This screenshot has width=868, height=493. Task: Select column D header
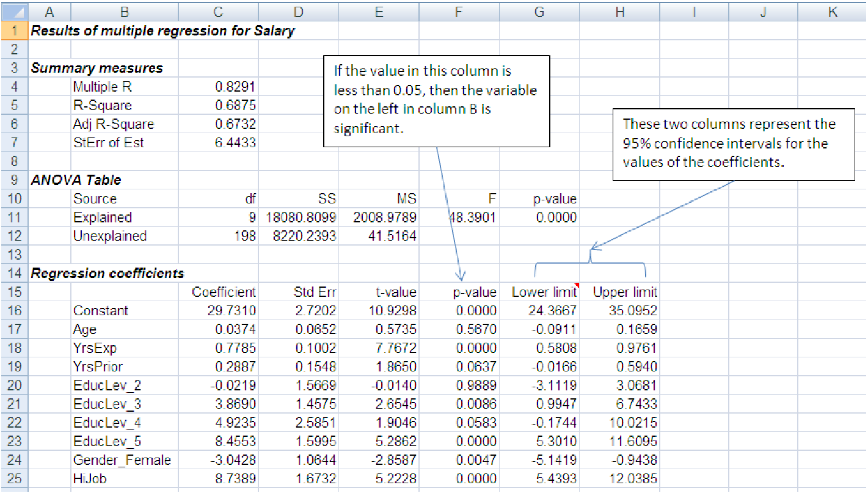299,10
